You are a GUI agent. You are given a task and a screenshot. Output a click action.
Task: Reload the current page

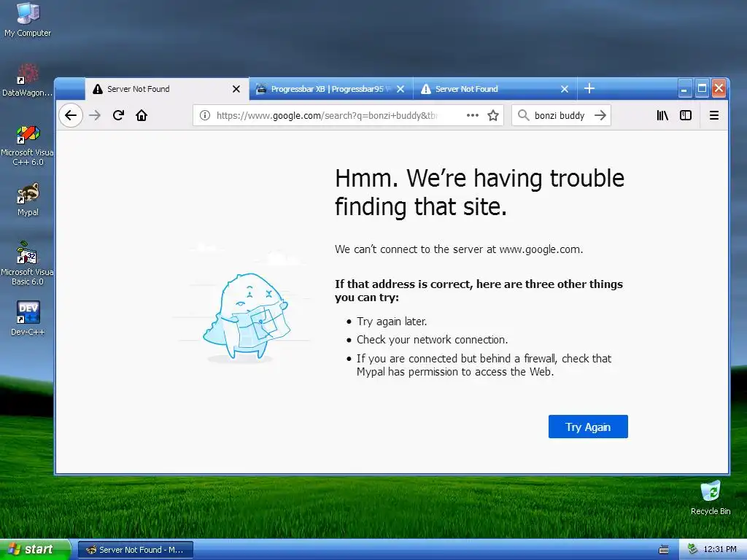118,115
